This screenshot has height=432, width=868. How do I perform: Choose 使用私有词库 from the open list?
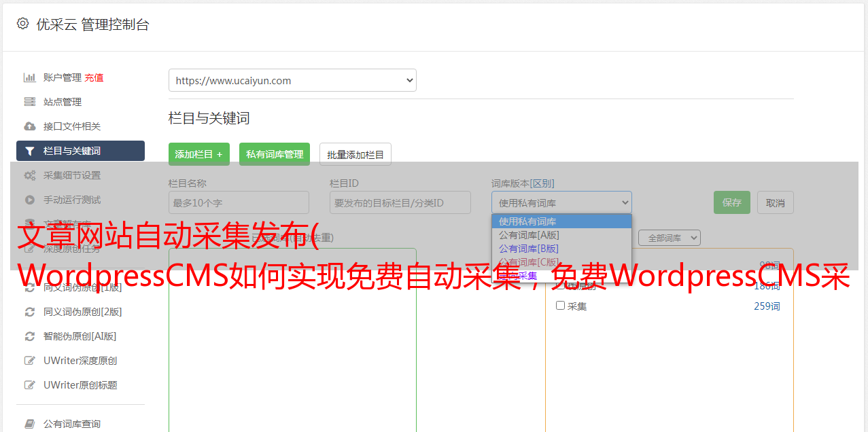click(x=561, y=221)
